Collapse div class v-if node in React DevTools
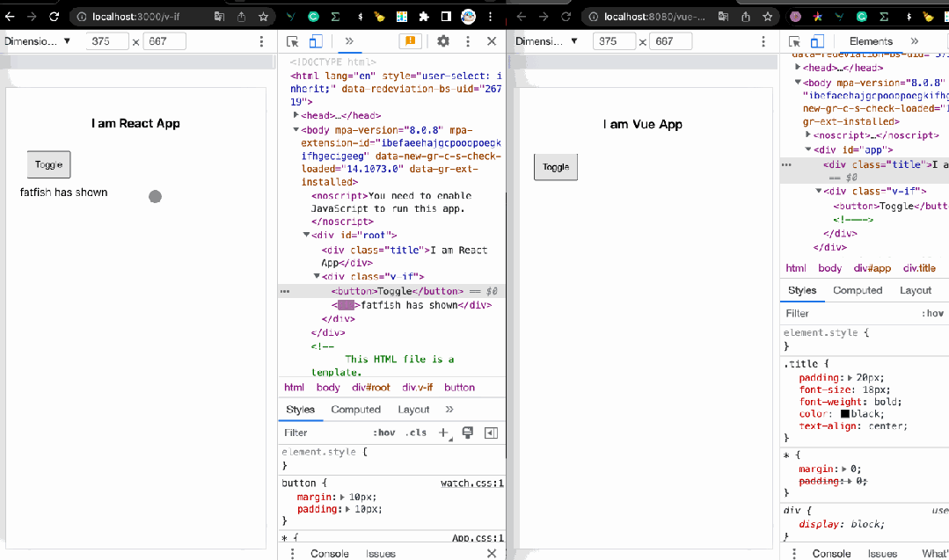The height and width of the screenshot is (560, 949). tap(317, 276)
